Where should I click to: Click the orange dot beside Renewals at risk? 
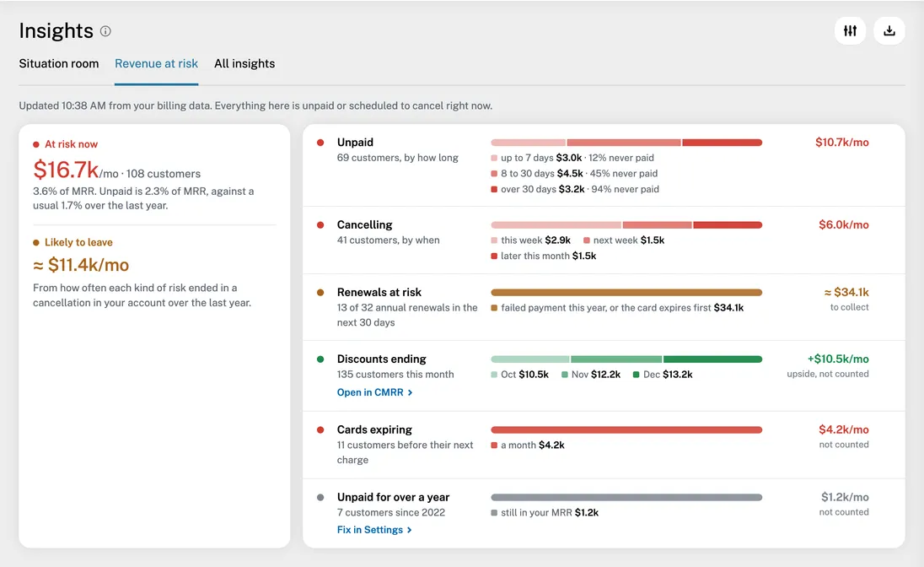[x=320, y=292]
